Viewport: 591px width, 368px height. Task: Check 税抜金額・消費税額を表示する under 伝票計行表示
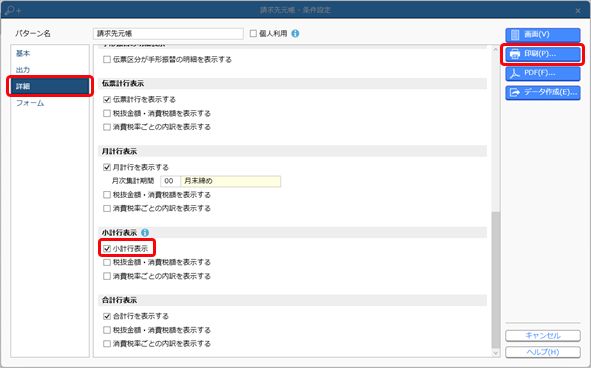click(107, 113)
